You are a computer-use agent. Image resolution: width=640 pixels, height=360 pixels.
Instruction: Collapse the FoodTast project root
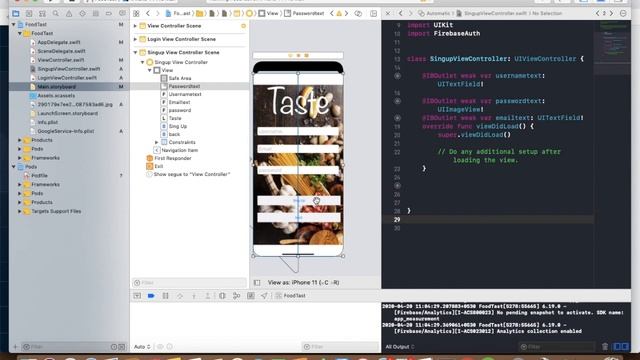[x=13, y=24]
